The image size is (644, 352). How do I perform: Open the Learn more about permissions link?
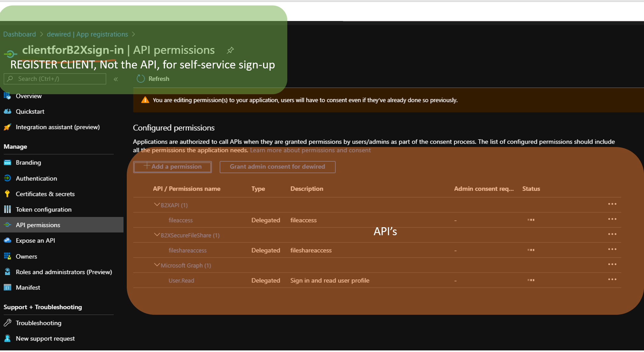click(x=310, y=150)
